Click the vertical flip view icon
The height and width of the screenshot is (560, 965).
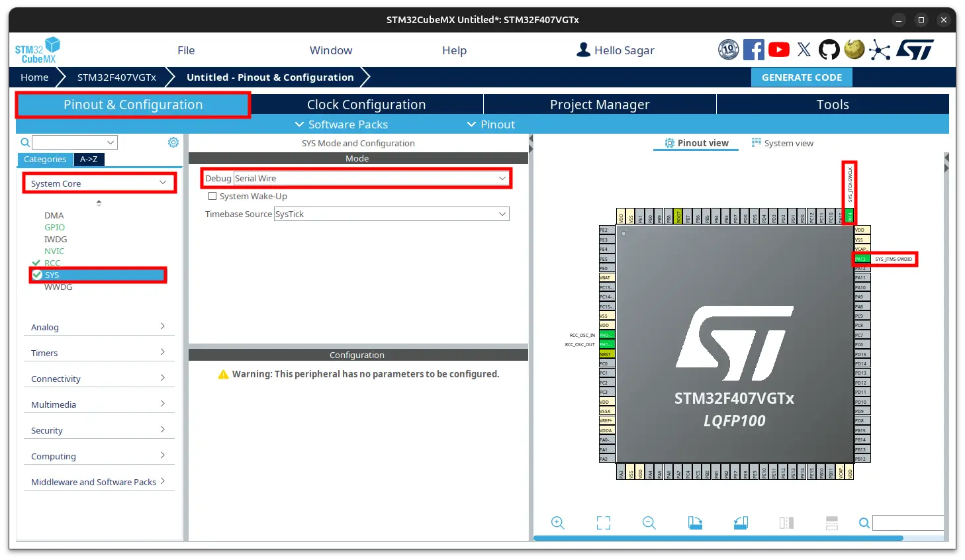[x=786, y=523]
